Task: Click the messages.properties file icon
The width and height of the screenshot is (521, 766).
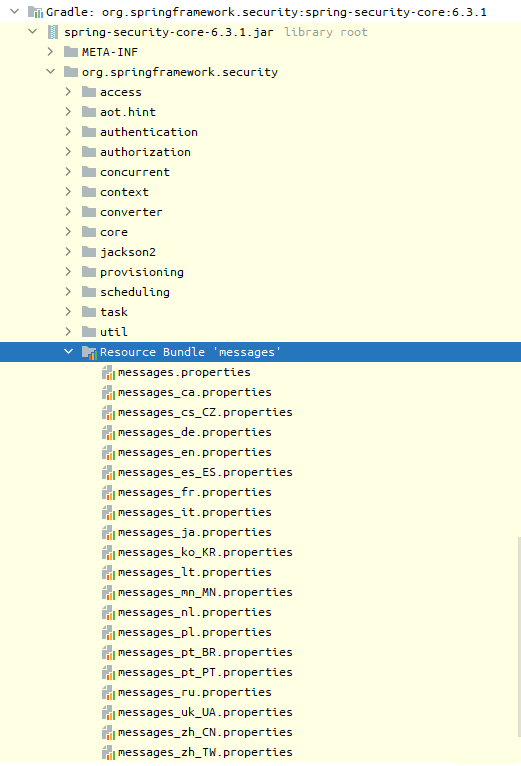Action: [x=109, y=373]
